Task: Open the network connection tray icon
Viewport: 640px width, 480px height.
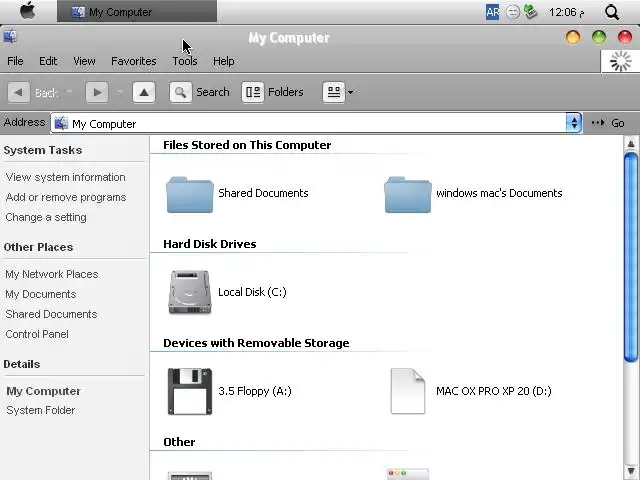Action: pyautogui.click(x=530, y=12)
